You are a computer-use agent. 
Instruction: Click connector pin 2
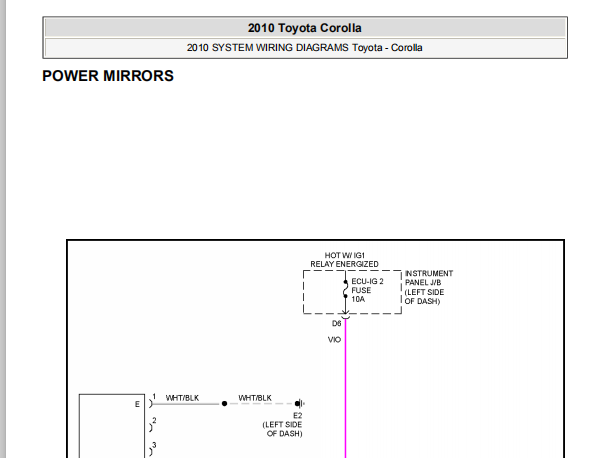coord(152,424)
